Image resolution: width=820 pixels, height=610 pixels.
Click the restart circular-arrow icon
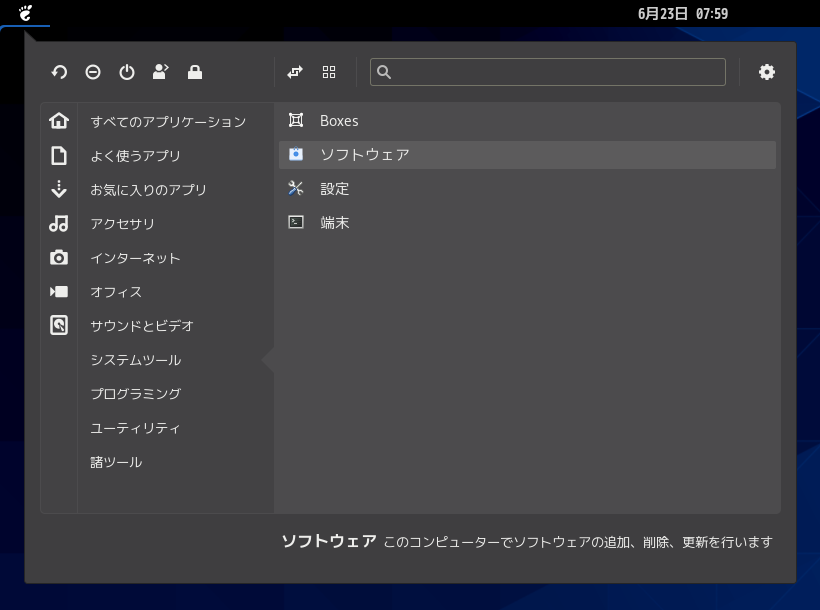tap(59, 72)
